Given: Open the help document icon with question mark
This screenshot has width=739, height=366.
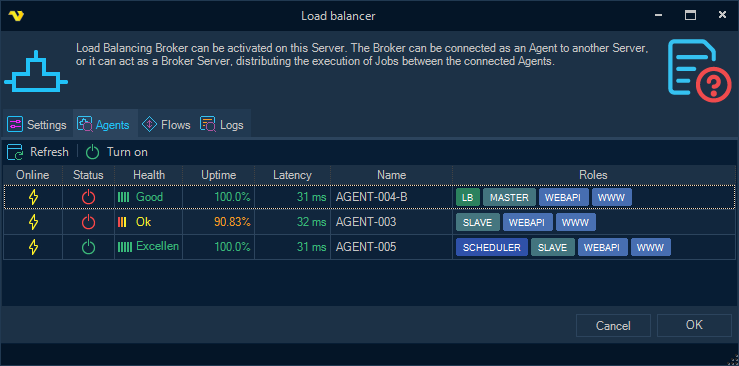Looking at the screenshot, I should pyautogui.click(x=699, y=71).
